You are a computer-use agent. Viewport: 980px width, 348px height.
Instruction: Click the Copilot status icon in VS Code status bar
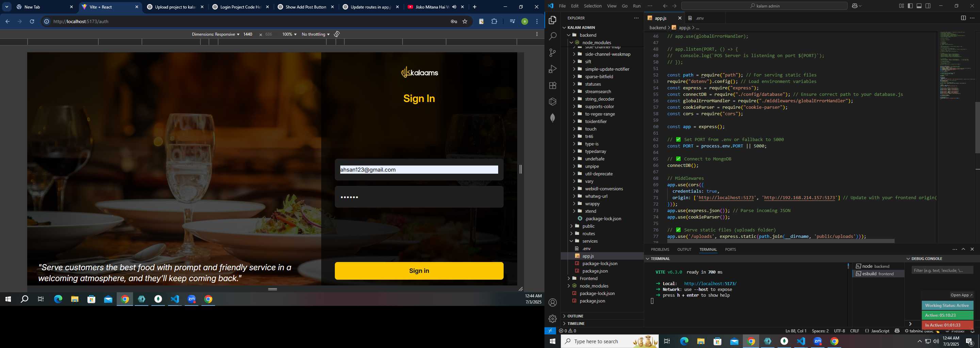[x=897, y=331]
